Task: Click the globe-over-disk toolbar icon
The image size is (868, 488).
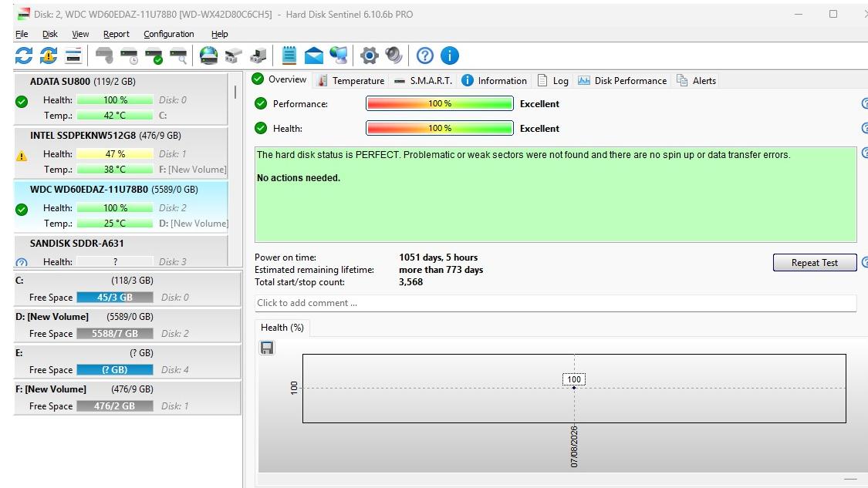Action: (x=208, y=56)
